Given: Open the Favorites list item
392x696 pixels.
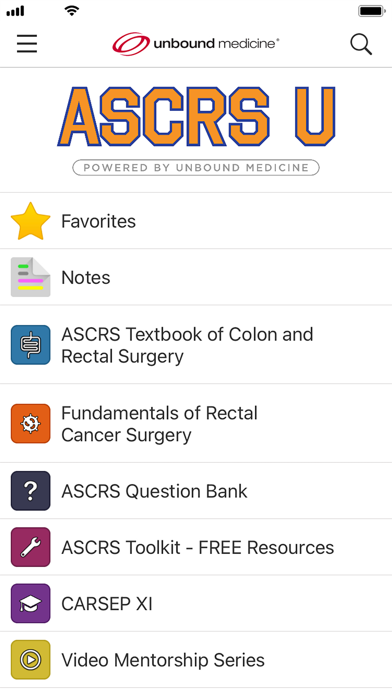Looking at the screenshot, I should tap(196, 221).
